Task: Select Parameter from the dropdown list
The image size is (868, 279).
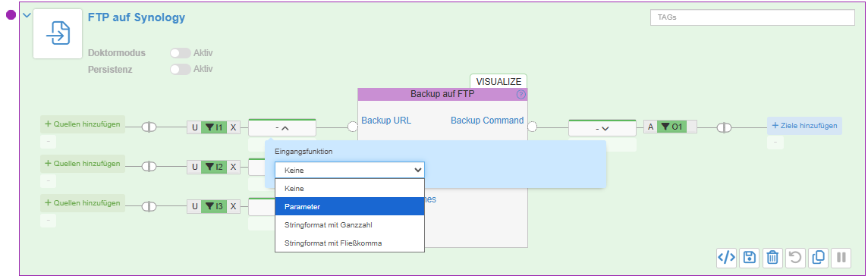Action: coord(350,206)
